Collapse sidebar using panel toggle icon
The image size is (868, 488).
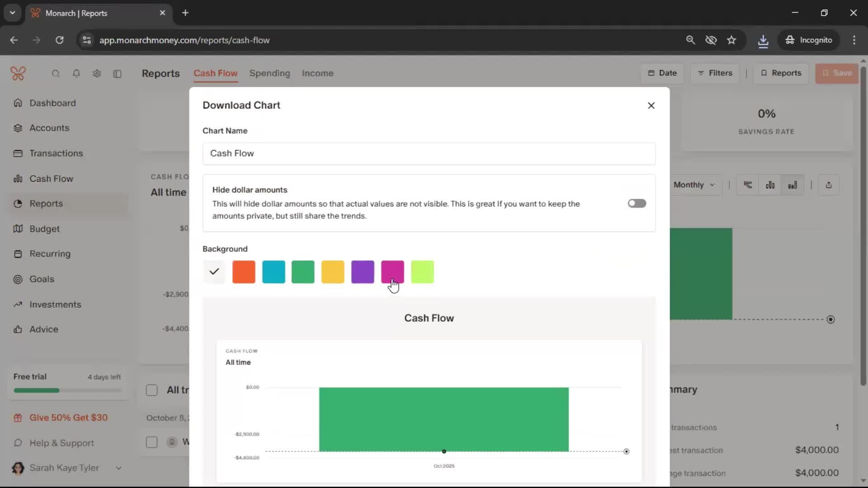tap(117, 74)
